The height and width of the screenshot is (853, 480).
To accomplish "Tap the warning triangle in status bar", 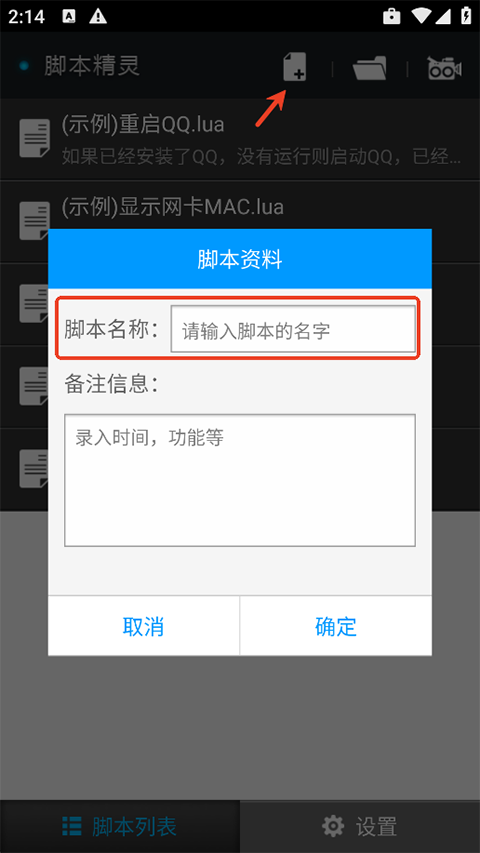I will [98, 16].
